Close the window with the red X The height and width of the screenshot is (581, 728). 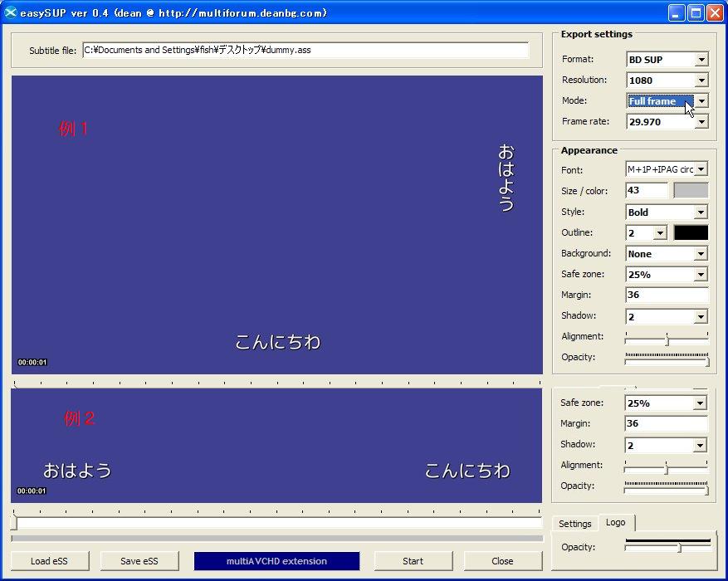pyautogui.click(x=715, y=13)
